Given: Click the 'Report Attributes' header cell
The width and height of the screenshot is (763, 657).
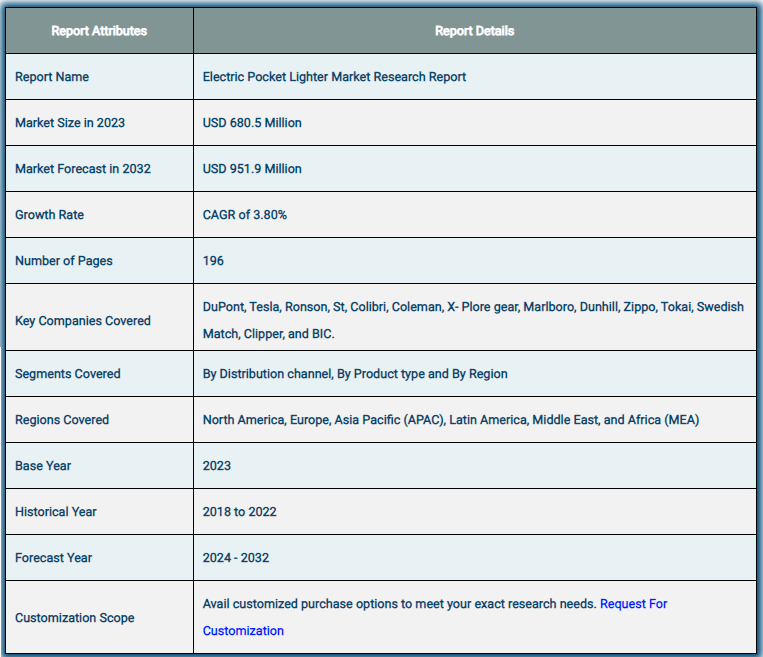Looking at the screenshot, I should (99, 31).
